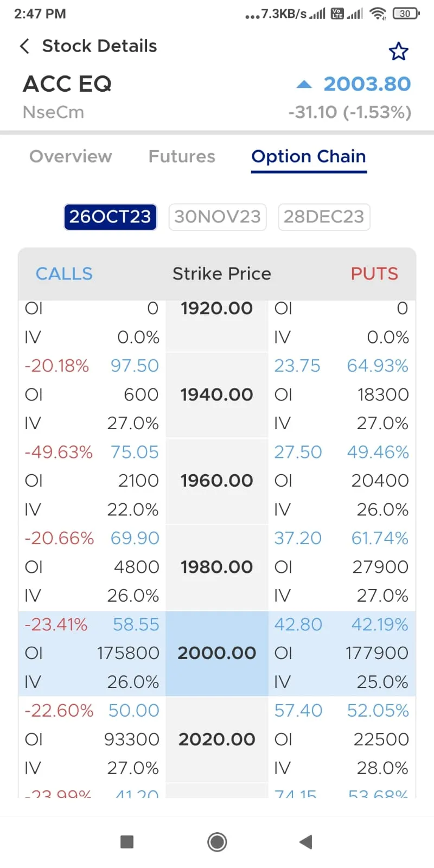The height and width of the screenshot is (868, 434).
Task: Open the 2000.00 strike price row
Action: (x=217, y=653)
